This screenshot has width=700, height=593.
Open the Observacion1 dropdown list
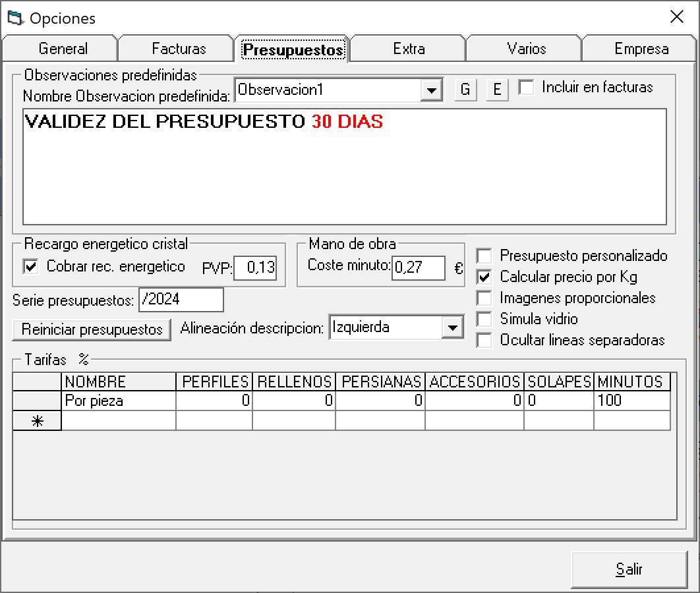coord(431,90)
